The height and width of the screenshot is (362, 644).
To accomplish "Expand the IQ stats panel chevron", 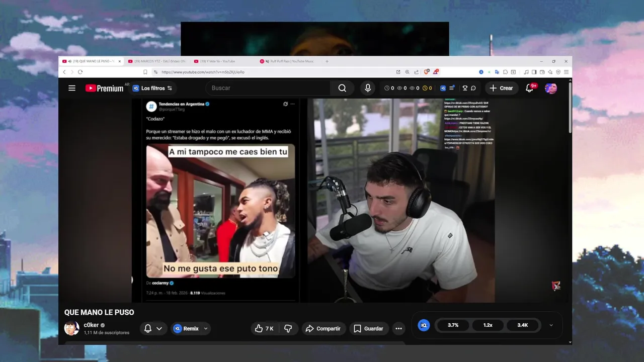I will (x=551, y=325).
